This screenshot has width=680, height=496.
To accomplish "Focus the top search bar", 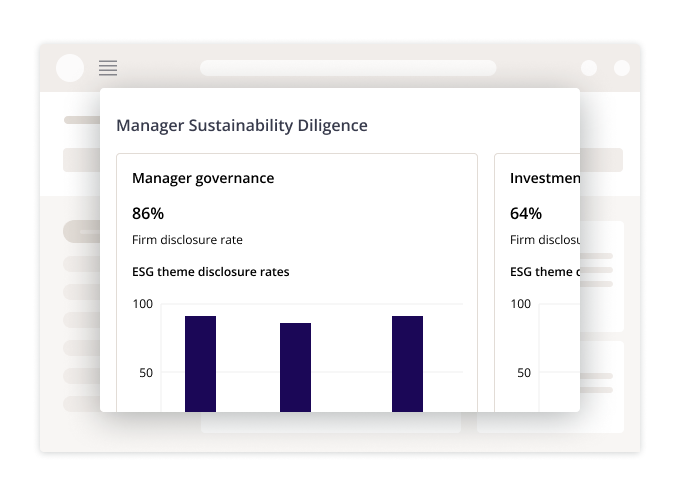I will click(x=348, y=68).
